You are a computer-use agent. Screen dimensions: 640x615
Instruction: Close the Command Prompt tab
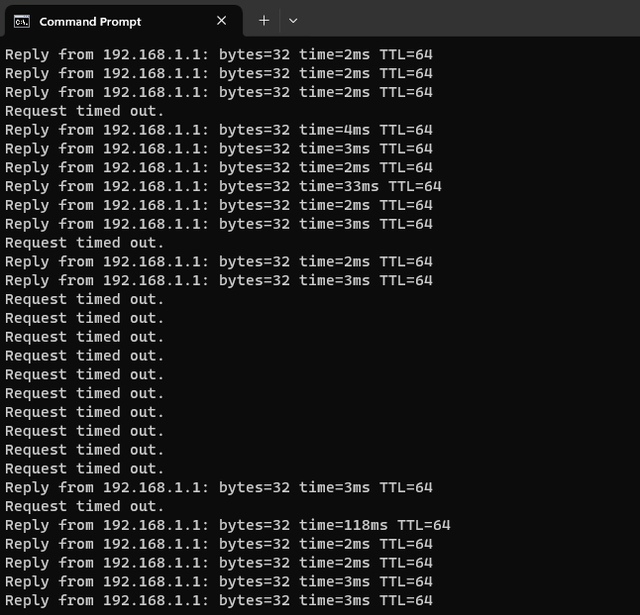pyautogui.click(x=221, y=20)
